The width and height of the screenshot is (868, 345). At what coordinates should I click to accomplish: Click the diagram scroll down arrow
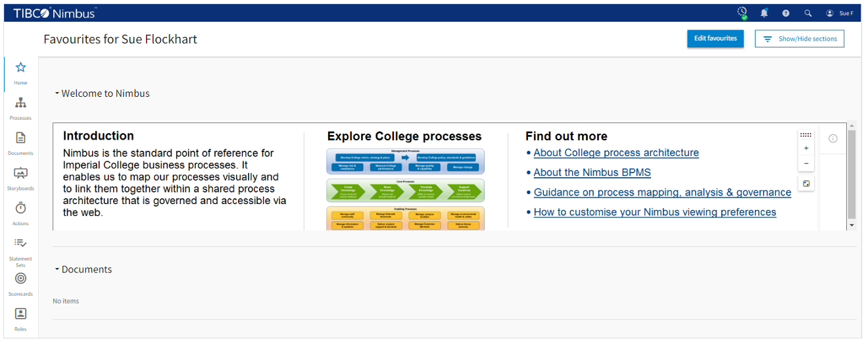click(x=852, y=225)
